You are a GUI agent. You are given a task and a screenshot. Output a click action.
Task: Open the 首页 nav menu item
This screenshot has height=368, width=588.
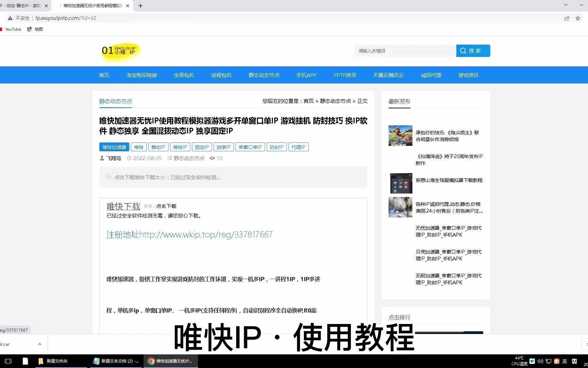[x=104, y=75]
